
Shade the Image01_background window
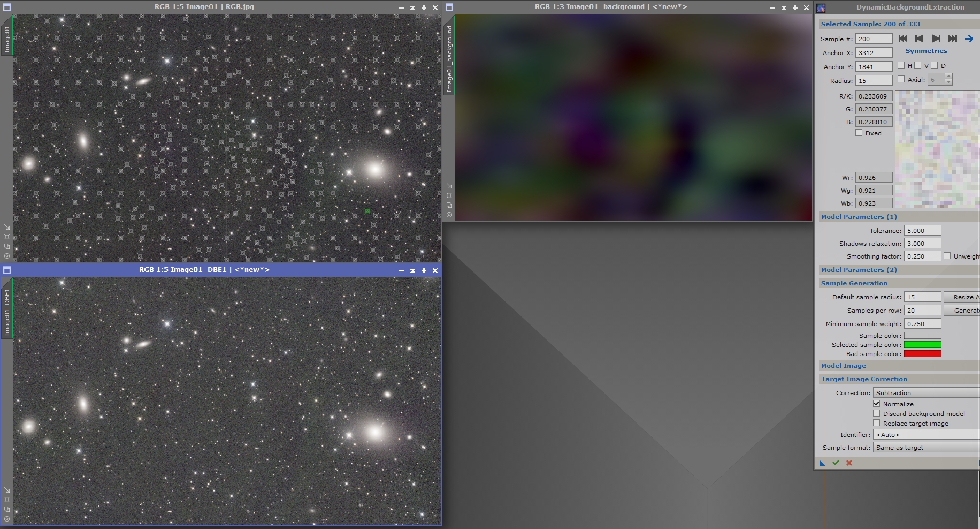pos(784,7)
